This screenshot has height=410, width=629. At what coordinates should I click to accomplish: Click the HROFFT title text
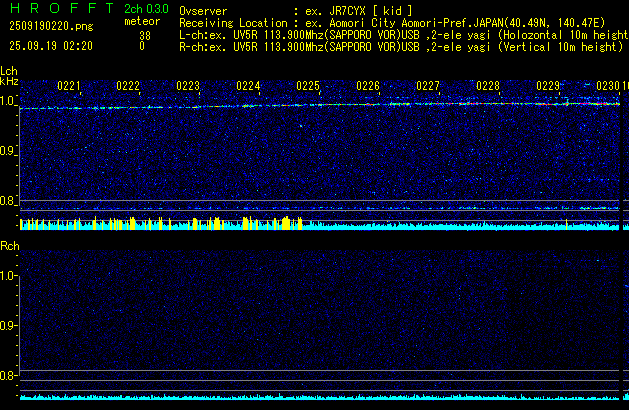click(x=57, y=9)
